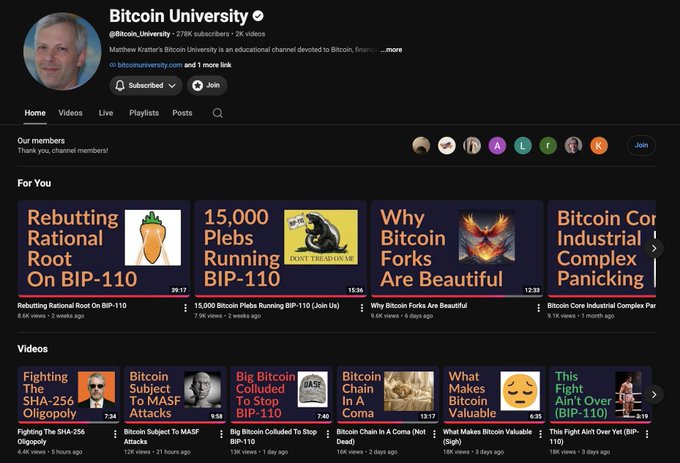The height and width of the screenshot is (463, 680).
Task: Play Bitcoin Subject To MASF Attacks thumbnail
Action: [175, 395]
